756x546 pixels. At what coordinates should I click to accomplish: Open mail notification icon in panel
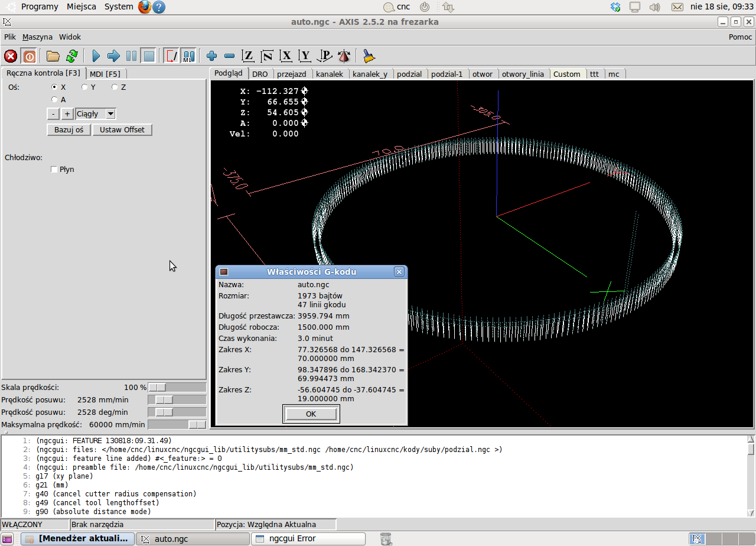point(677,7)
